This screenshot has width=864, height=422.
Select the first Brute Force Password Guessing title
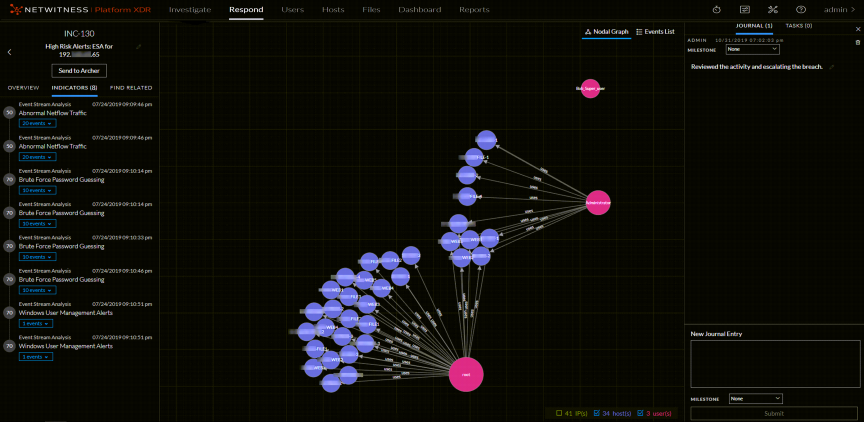(x=61, y=180)
